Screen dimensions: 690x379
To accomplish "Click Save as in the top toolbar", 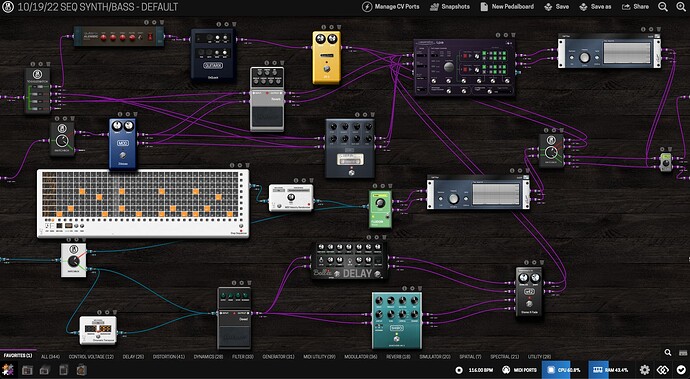I will pos(595,7).
